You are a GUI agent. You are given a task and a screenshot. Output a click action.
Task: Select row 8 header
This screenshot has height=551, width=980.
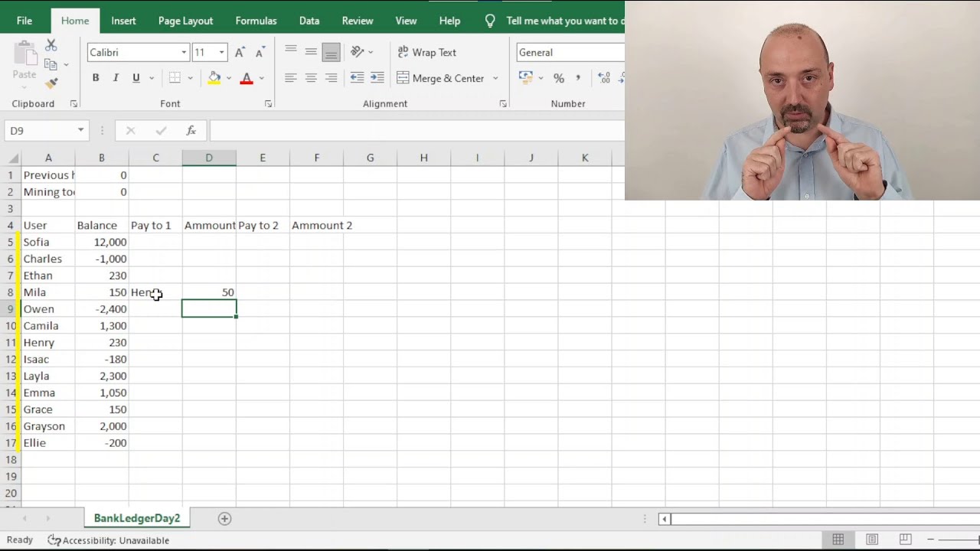click(x=11, y=292)
